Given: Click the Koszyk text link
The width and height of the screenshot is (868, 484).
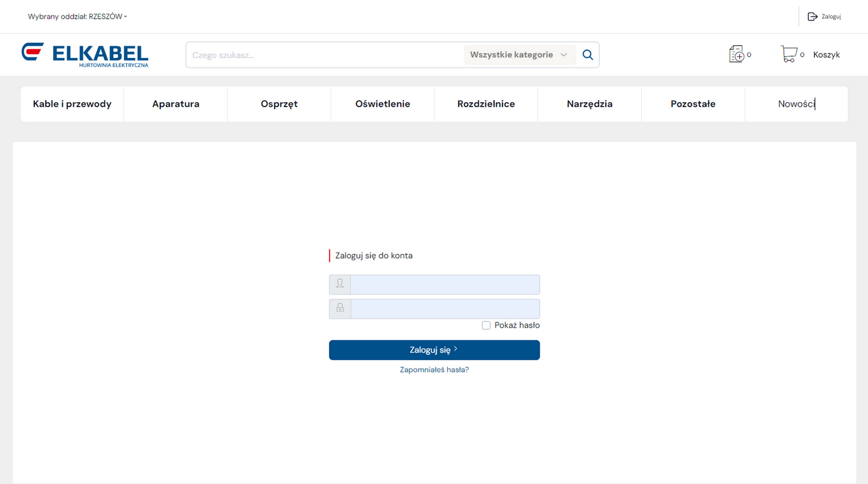Looking at the screenshot, I should (826, 55).
